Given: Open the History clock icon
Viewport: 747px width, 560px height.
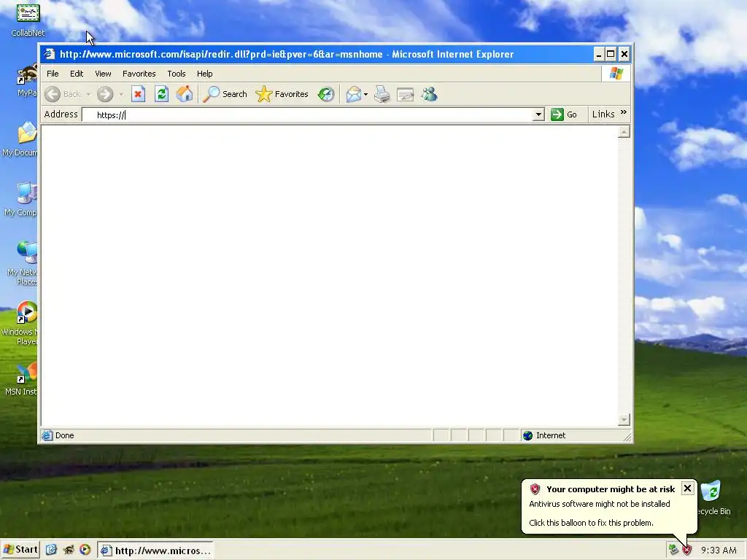Looking at the screenshot, I should click(326, 94).
